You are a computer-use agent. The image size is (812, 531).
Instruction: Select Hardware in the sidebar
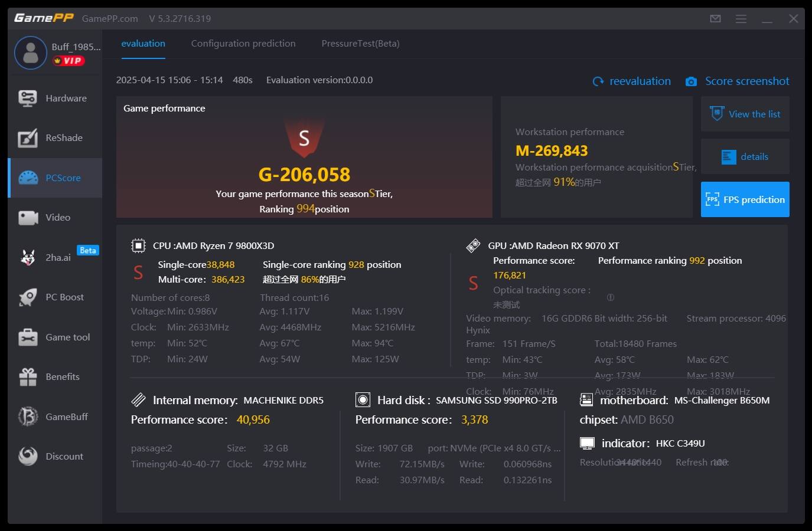click(x=55, y=99)
